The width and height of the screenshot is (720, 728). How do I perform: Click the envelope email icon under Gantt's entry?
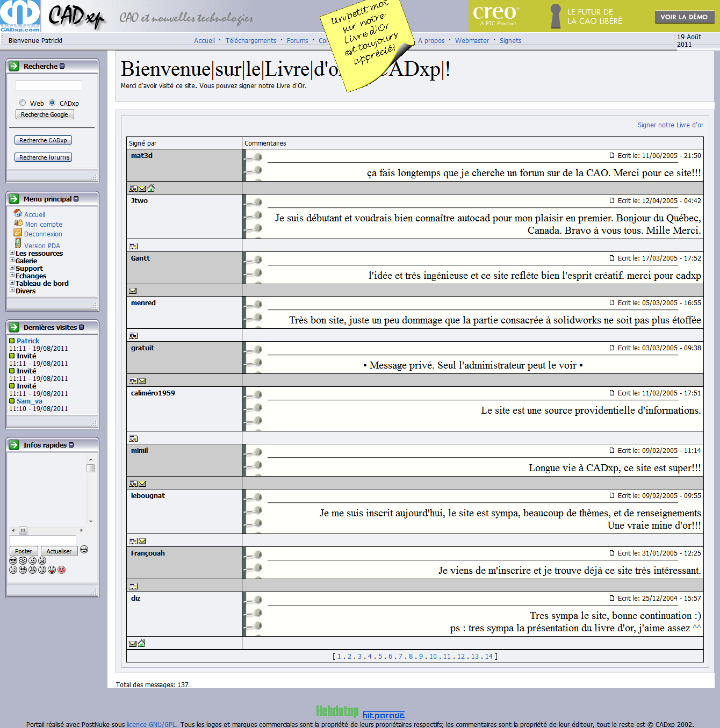tap(133, 291)
